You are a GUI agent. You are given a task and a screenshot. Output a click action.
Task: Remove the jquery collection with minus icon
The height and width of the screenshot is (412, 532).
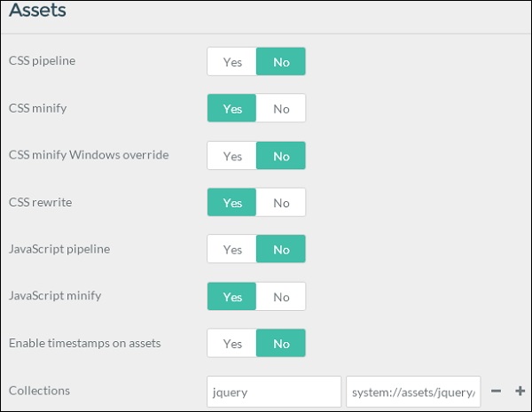click(x=497, y=391)
